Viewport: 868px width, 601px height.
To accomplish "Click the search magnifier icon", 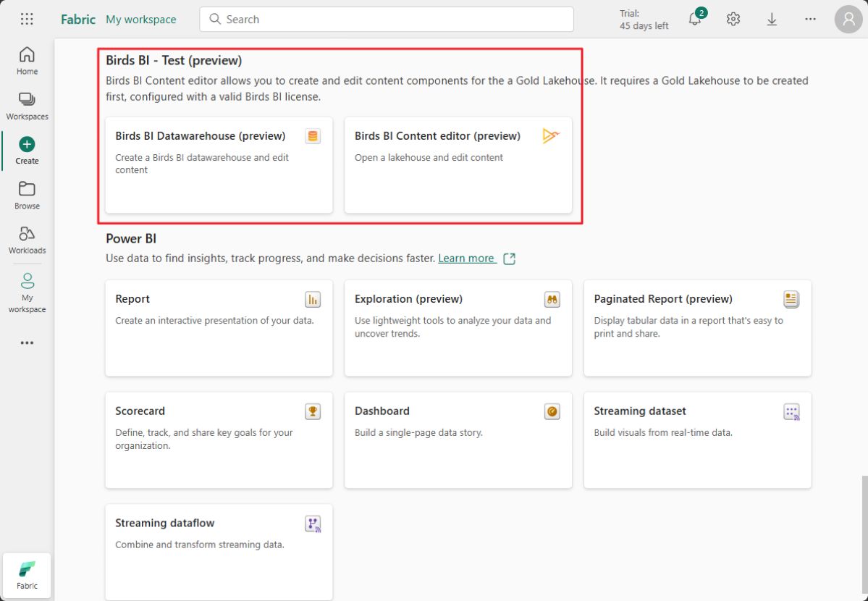I will point(215,20).
